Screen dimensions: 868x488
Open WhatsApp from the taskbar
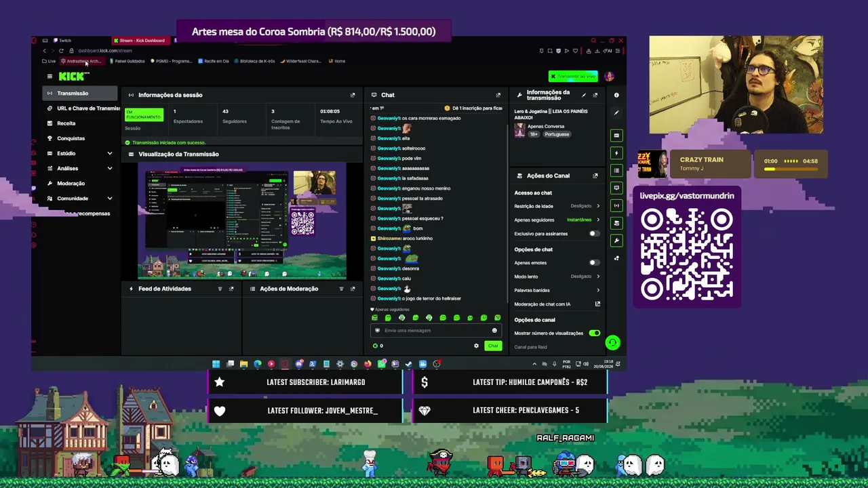(382, 364)
